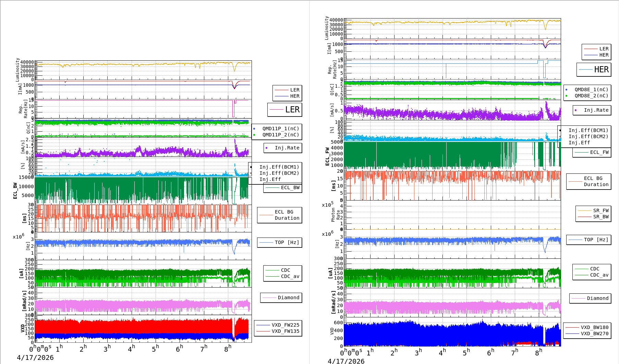Viewport: 619px width, 364px height.
Task: Click the left plot's CDC_av legend entry
Action: (290, 276)
